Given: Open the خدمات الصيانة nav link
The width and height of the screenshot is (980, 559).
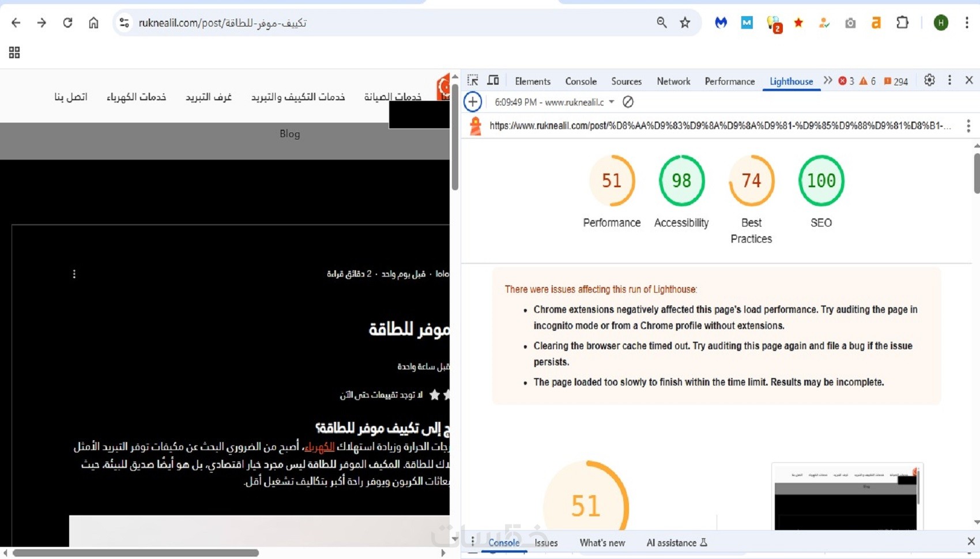Looking at the screenshot, I should click(x=393, y=97).
